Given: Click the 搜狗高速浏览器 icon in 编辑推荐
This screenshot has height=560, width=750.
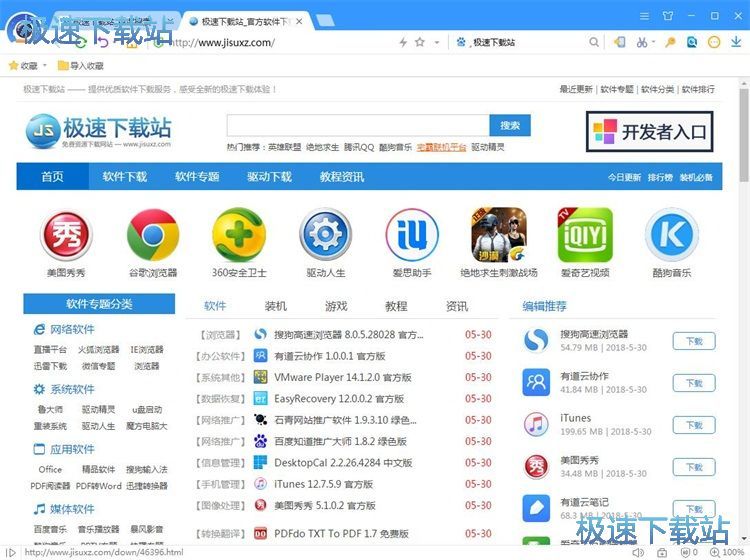Looking at the screenshot, I should (536, 340).
